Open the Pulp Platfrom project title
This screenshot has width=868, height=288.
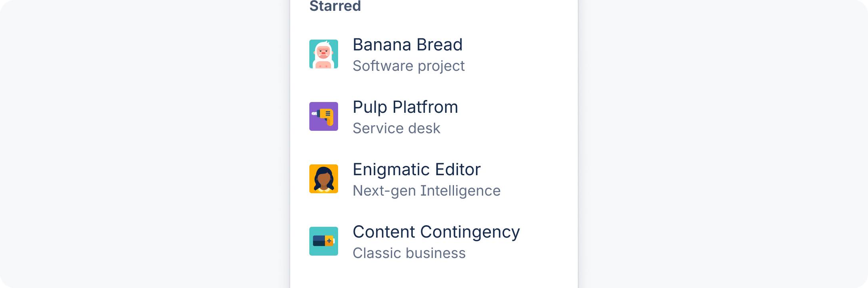point(405,107)
